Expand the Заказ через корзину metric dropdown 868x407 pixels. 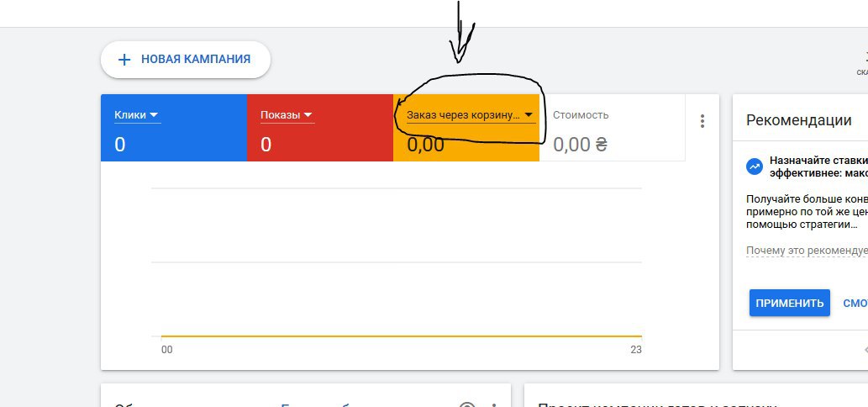point(471,115)
